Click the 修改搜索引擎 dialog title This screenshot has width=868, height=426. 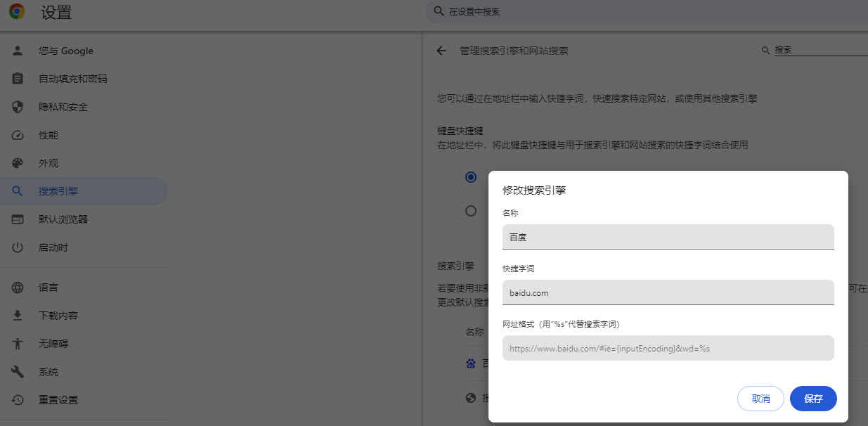click(534, 190)
